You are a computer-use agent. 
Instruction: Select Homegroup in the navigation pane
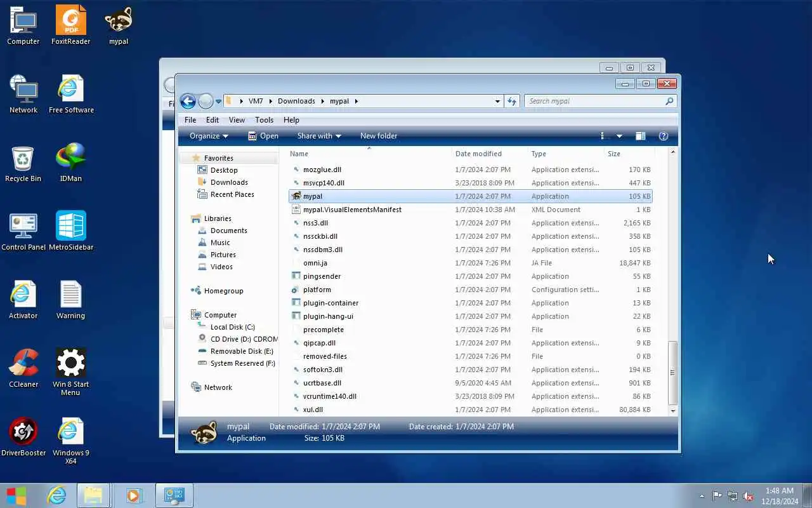223,291
